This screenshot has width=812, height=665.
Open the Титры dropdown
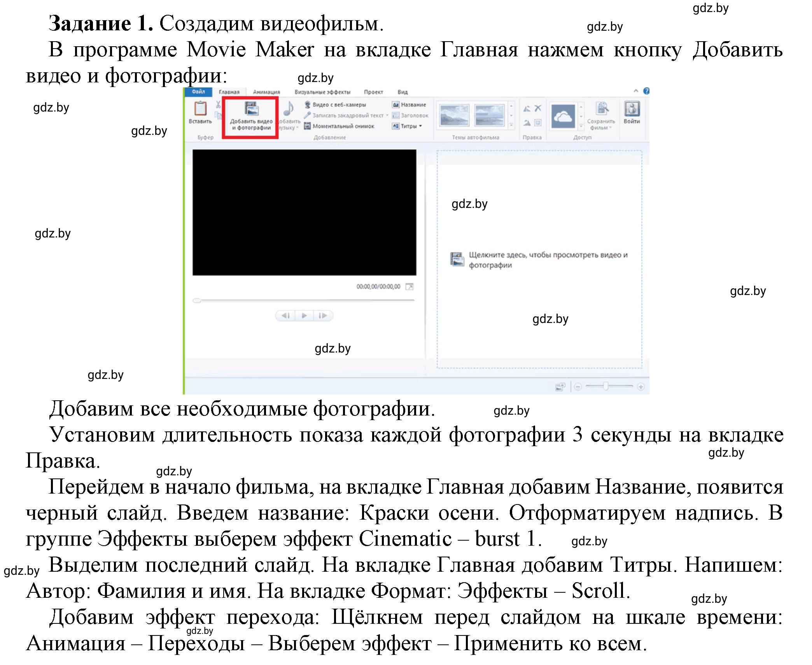pyautogui.click(x=407, y=126)
